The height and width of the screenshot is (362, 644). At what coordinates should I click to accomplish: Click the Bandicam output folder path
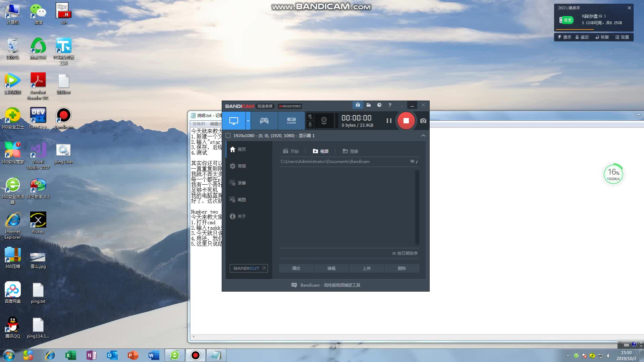point(325,162)
